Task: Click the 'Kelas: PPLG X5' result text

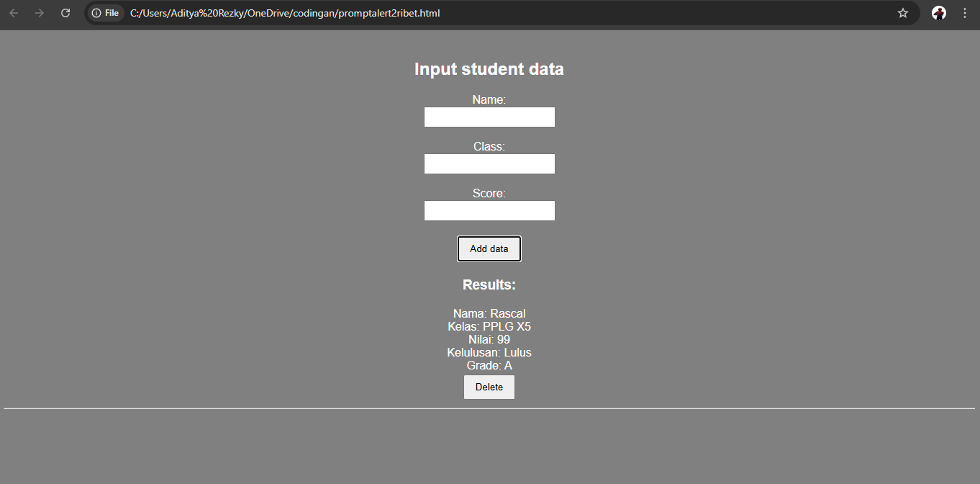Action: 489,326
